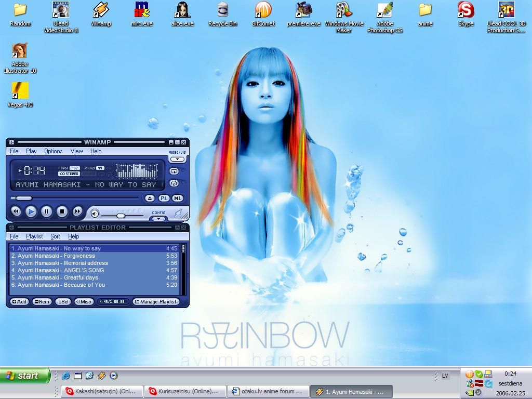The image size is (532, 399).
Task: Click the Winamp Play button
Action: tap(31, 212)
